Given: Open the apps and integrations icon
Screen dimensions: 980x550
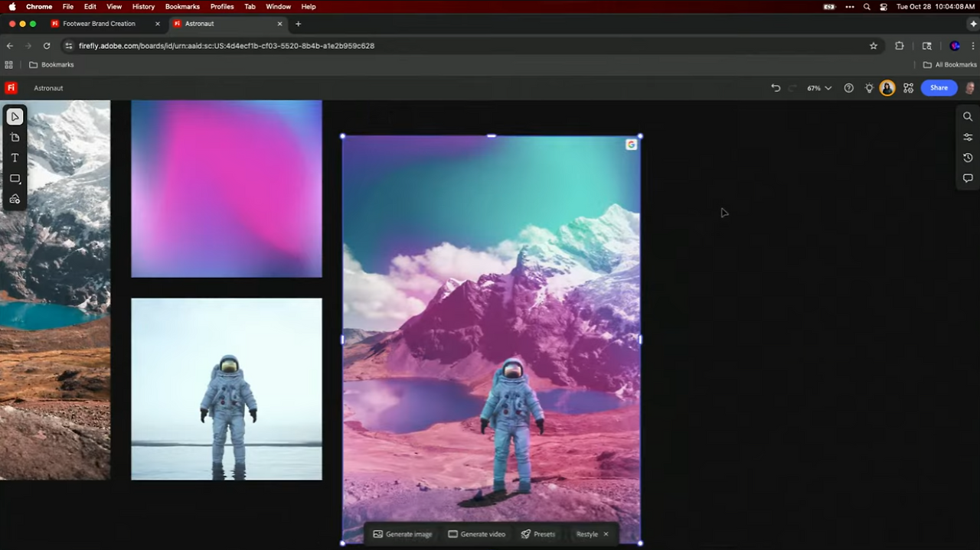Looking at the screenshot, I should [909, 88].
